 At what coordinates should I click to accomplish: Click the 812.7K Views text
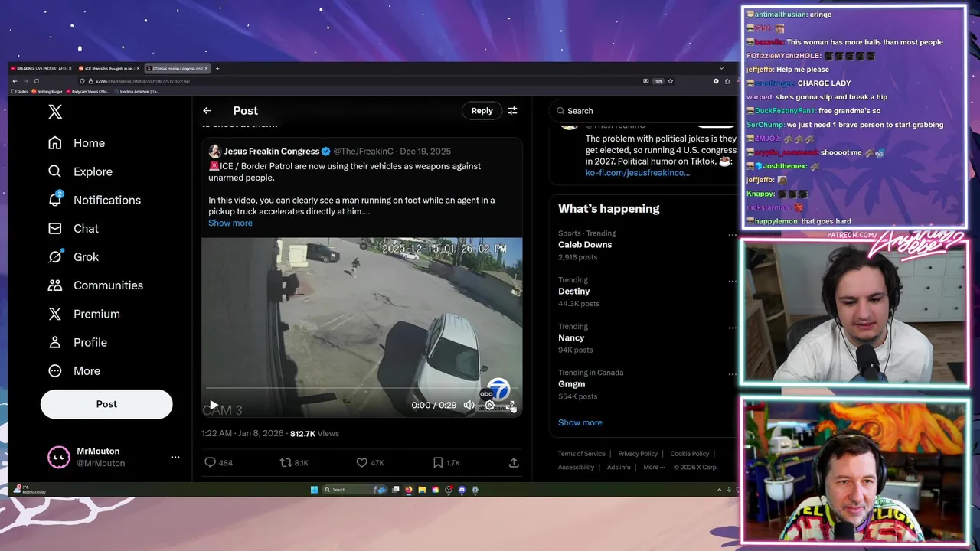point(314,433)
